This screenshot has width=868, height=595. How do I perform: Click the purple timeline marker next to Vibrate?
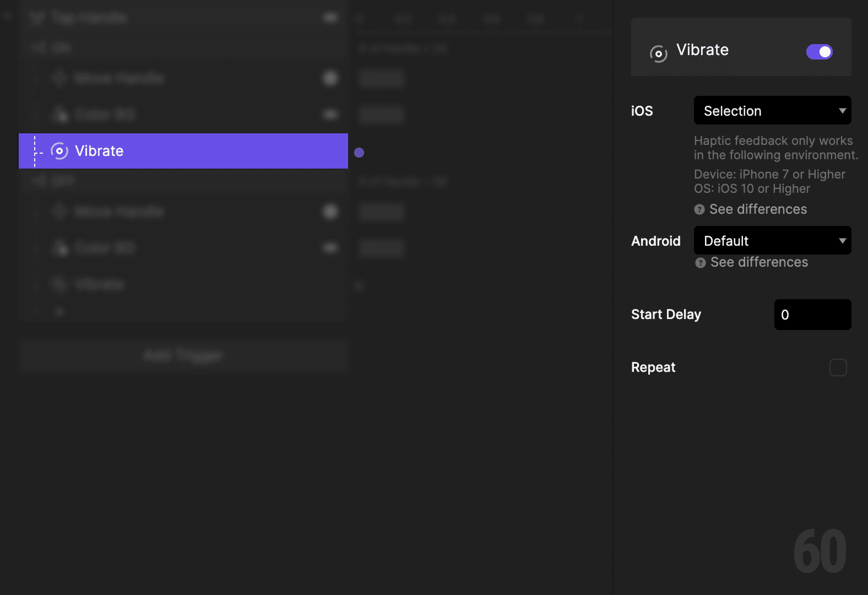pyautogui.click(x=359, y=152)
